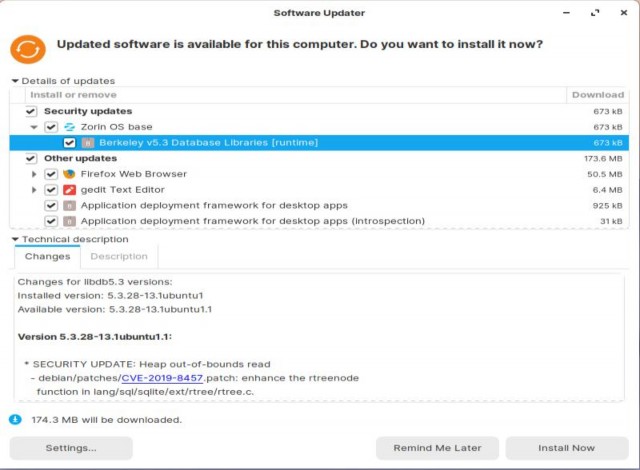This screenshot has width=640, height=470.
Task: Click the Berkeley Database Libraries package icon
Action: [88, 143]
